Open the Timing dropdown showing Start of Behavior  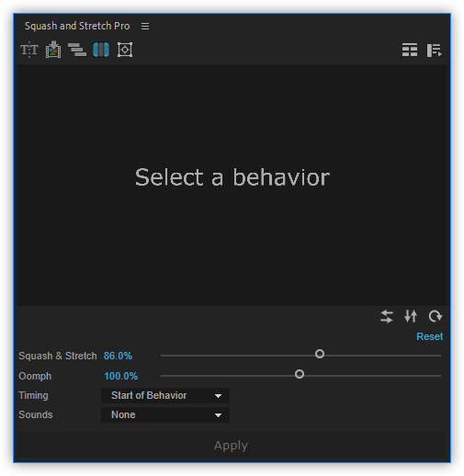coord(165,395)
